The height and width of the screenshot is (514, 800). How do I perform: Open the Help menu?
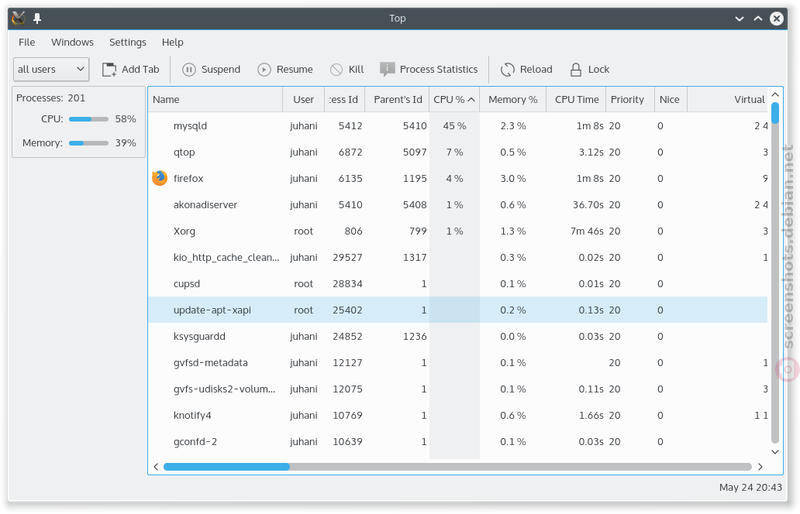172,42
